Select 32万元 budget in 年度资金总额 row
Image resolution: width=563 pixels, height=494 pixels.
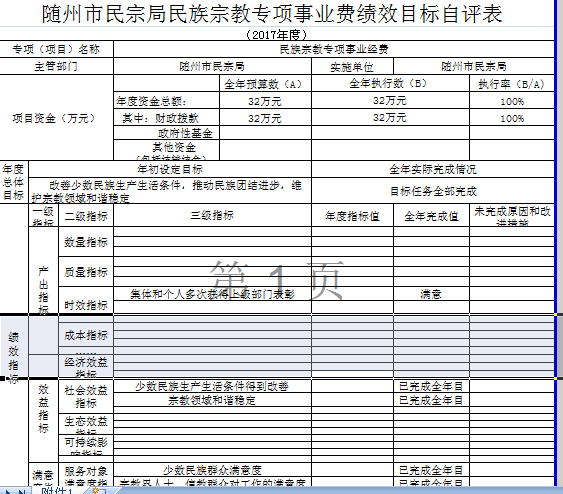click(x=265, y=101)
